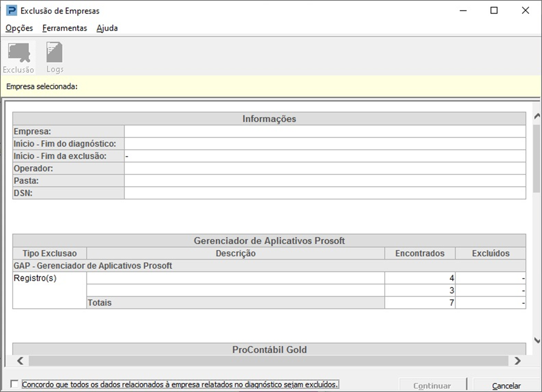
Task: Click the 'DSN:' row label
Action: [68, 192]
